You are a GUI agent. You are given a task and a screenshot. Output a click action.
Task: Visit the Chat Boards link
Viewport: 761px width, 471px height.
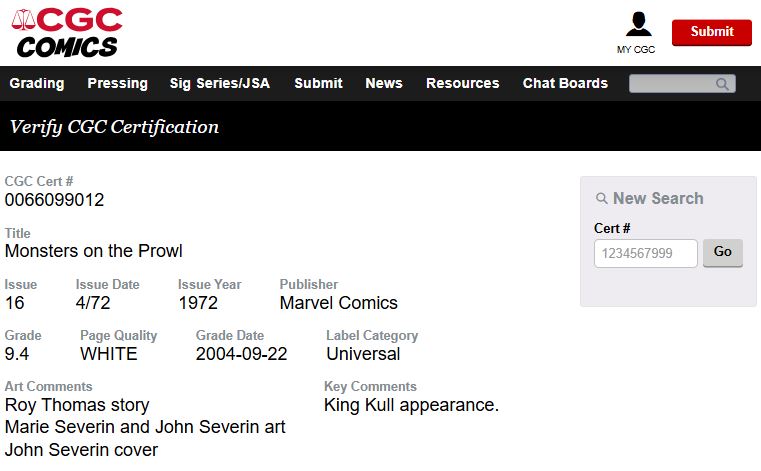(565, 84)
